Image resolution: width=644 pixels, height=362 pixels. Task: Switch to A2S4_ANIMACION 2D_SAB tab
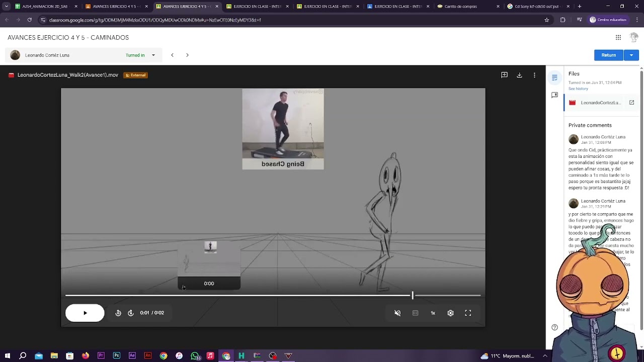tap(45, 7)
